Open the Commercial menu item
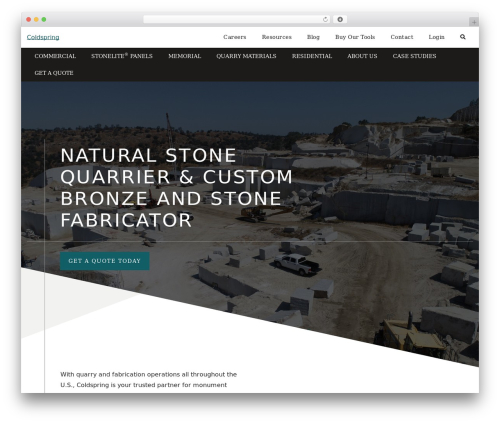The width and height of the screenshot is (500, 423). [x=55, y=56]
